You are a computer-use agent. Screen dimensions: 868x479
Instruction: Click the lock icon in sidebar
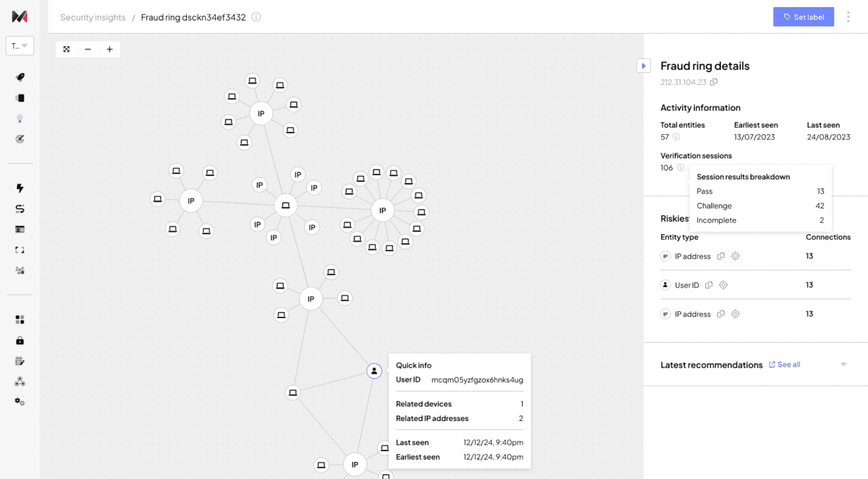(19, 341)
